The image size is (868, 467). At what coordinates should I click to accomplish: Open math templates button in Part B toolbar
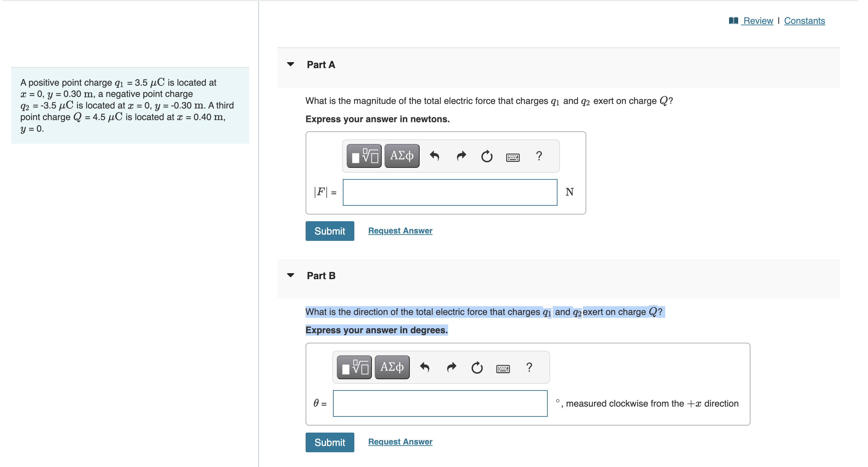coord(354,367)
